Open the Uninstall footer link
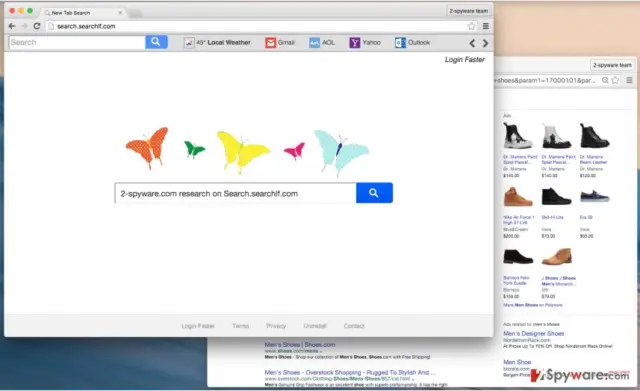Screen dimensions: 640x391 (x=315, y=326)
